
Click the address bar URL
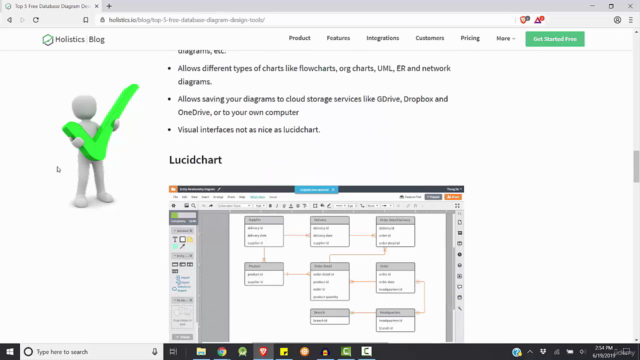[187, 20]
